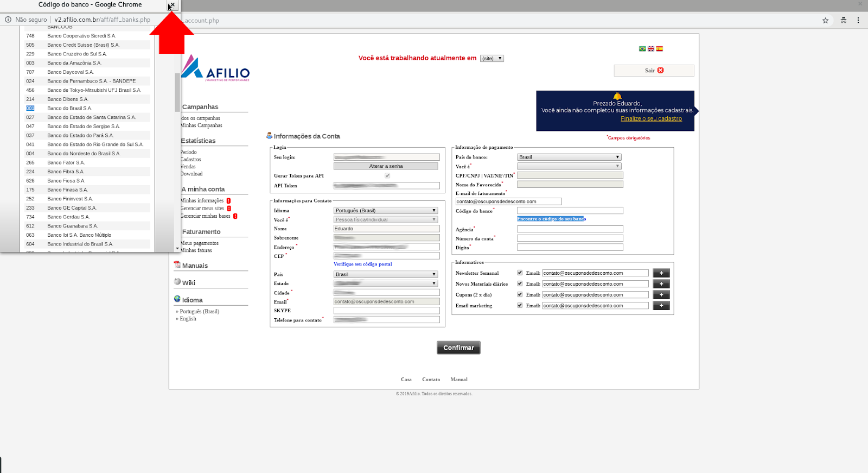Click plus button for Cupons email
Screen dimensions: 868x473
pos(661,295)
